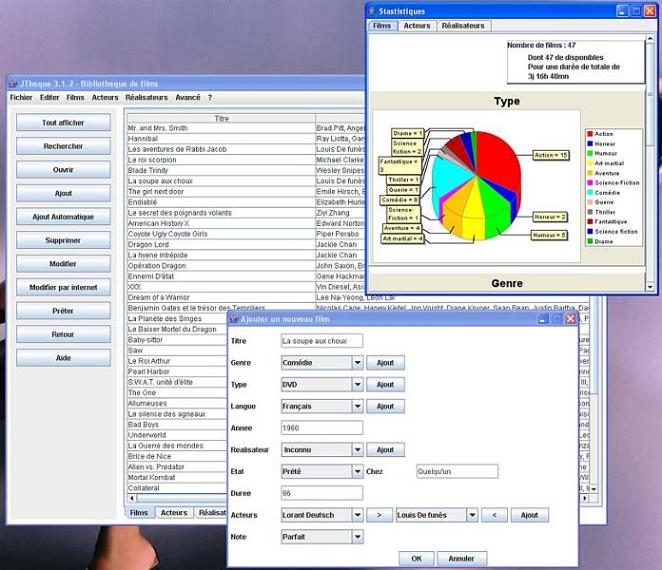Viewport: 662px width, 570px height.
Task: Click the Titre input field
Action: point(322,341)
